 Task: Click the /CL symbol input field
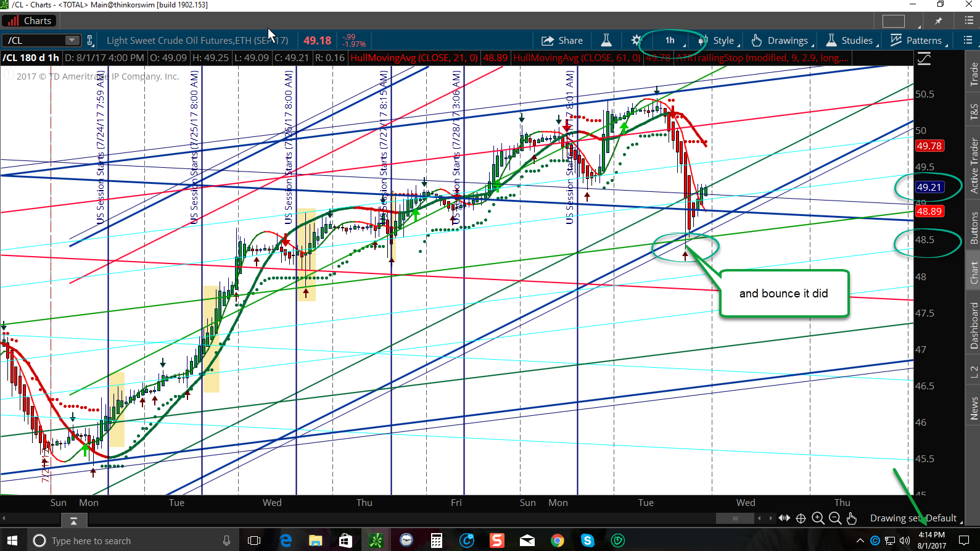[x=33, y=41]
